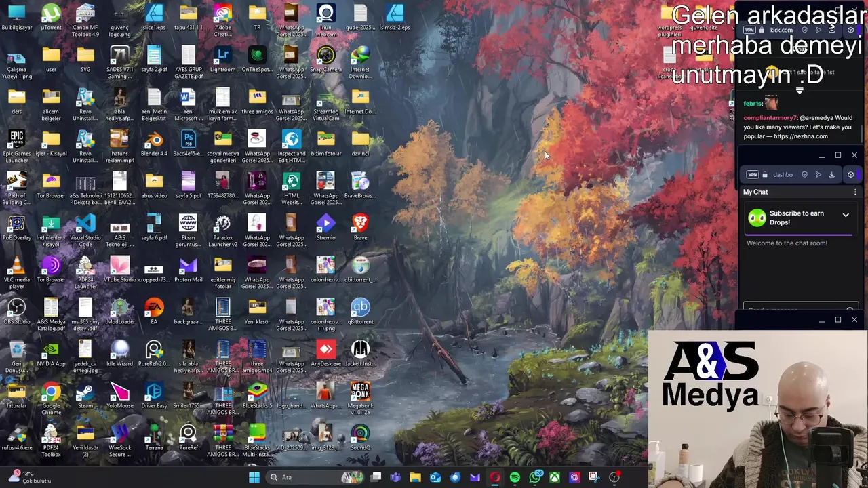Open Task View from the taskbar
The image size is (868, 488).
pos(376,477)
